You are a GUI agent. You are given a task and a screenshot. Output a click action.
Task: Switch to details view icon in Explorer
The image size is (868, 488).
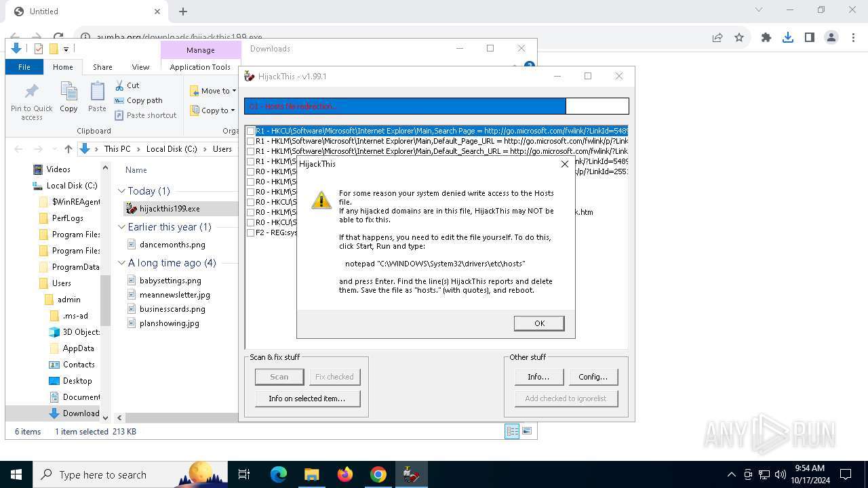pos(512,431)
